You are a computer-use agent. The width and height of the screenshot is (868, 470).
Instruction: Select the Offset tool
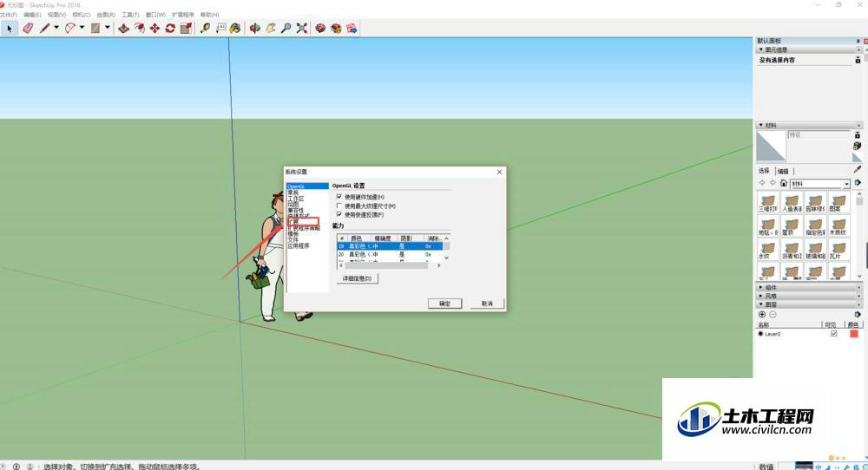pos(140,29)
